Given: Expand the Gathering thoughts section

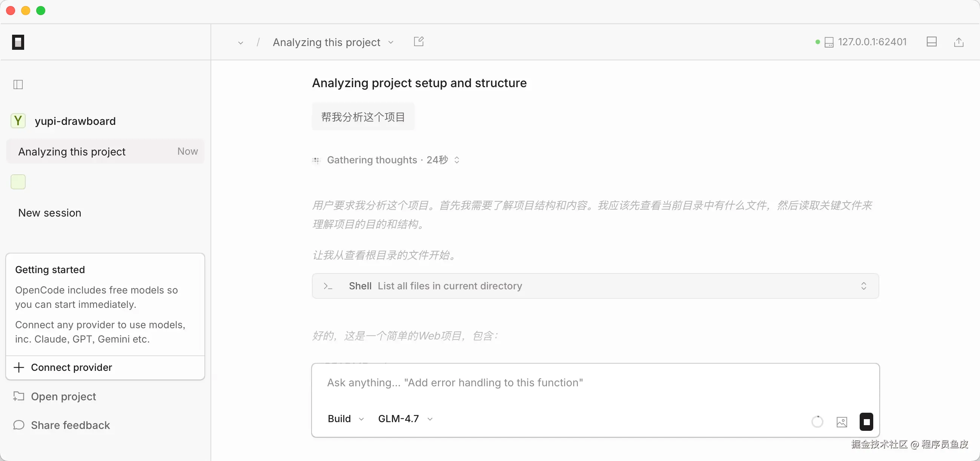Looking at the screenshot, I should click(x=456, y=160).
